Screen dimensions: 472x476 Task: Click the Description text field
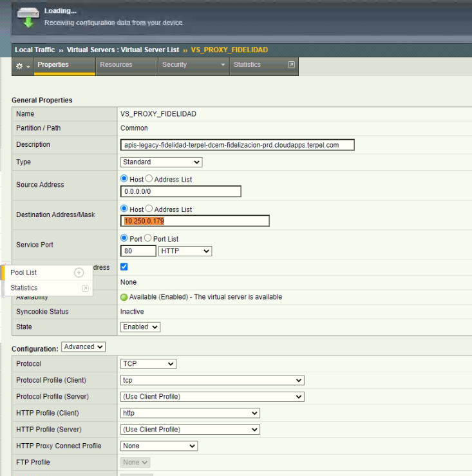click(237, 145)
